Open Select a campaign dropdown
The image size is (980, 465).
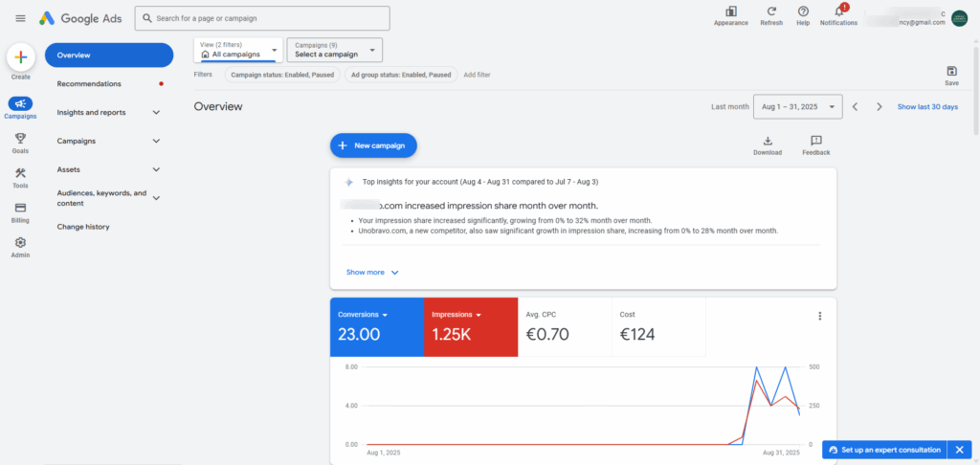(334, 50)
